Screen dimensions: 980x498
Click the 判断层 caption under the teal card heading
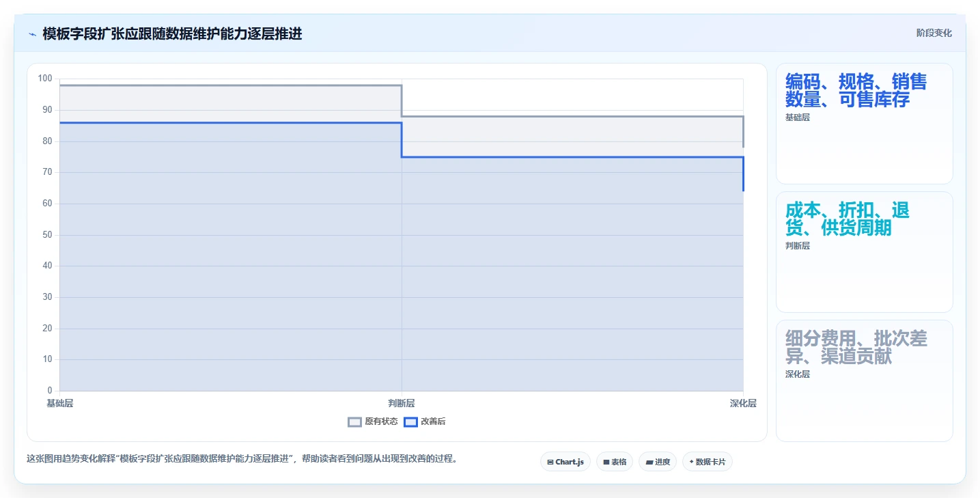[x=797, y=246]
